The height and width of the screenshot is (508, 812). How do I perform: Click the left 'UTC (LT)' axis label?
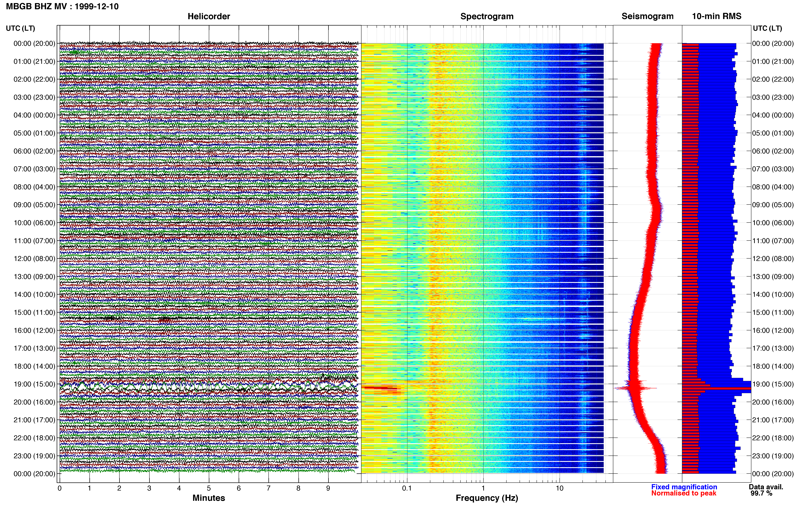[x=21, y=28]
